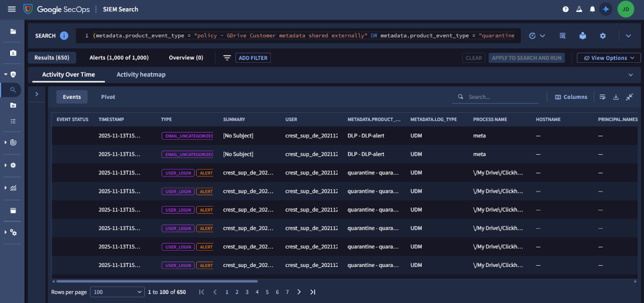Toggle text wrap in the table

(x=602, y=97)
